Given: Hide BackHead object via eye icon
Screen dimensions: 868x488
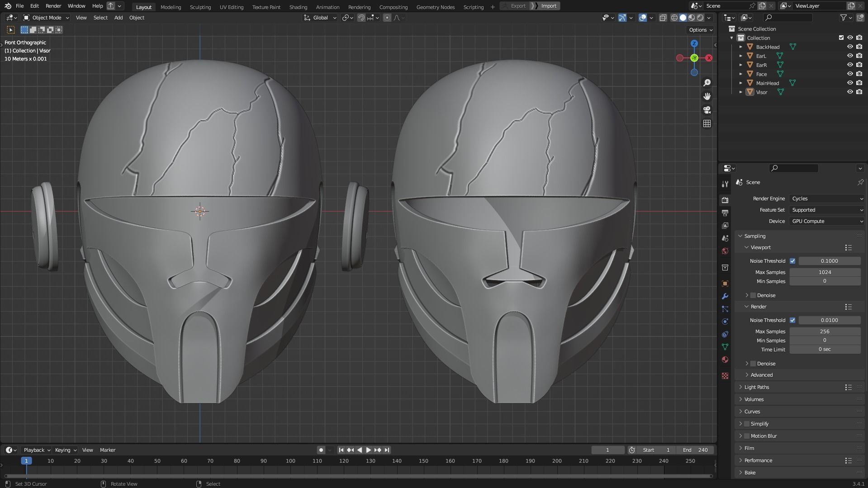Looking at the screenshot, I should pos(850,47).
